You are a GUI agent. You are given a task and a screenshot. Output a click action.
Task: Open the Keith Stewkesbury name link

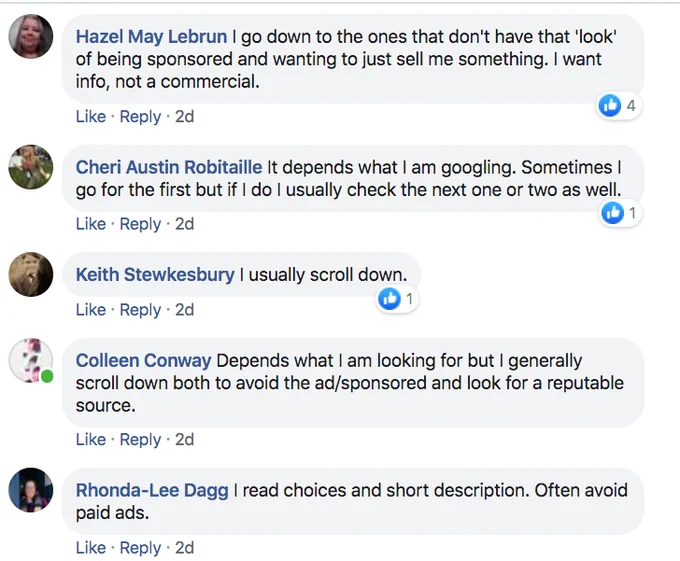click(155, 275)
